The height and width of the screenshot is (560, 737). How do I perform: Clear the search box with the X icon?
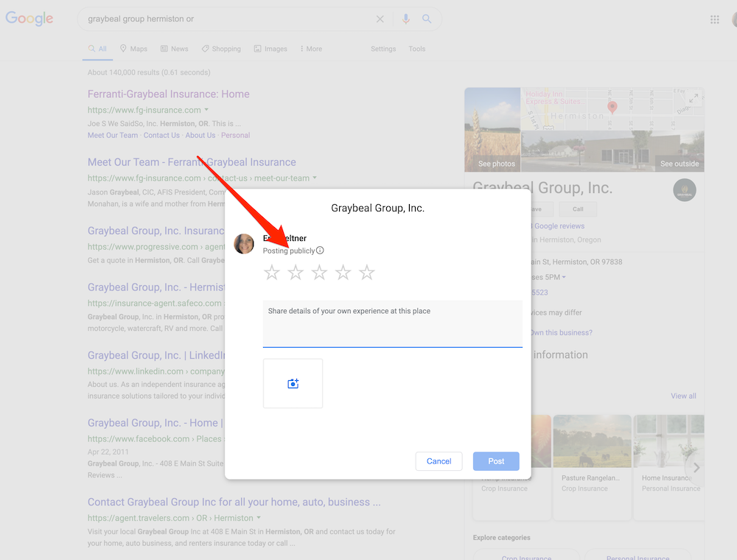pyautogui.click(x=380, y=19)
